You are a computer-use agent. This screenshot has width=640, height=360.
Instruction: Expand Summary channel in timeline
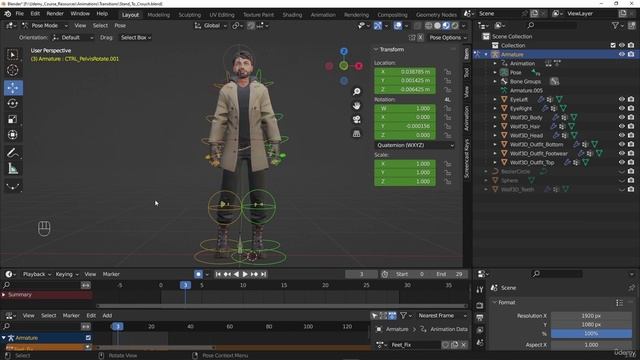(x=4, y=295)
